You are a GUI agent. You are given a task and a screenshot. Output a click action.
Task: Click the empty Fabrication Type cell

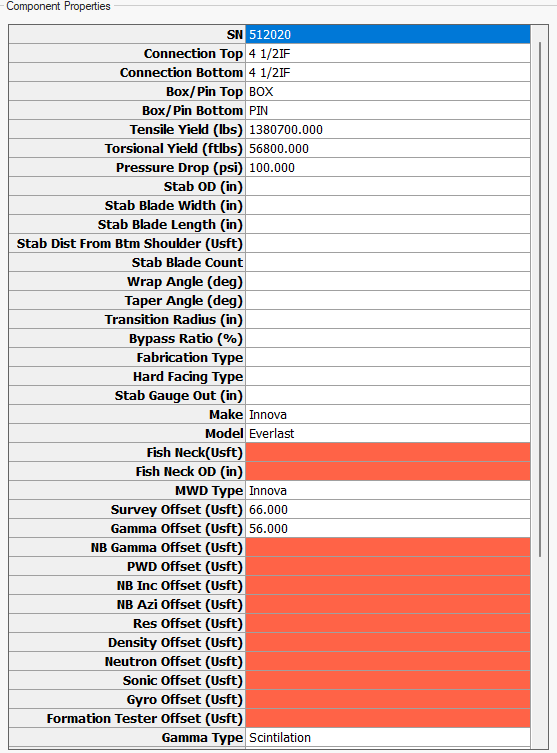[388, 358]
